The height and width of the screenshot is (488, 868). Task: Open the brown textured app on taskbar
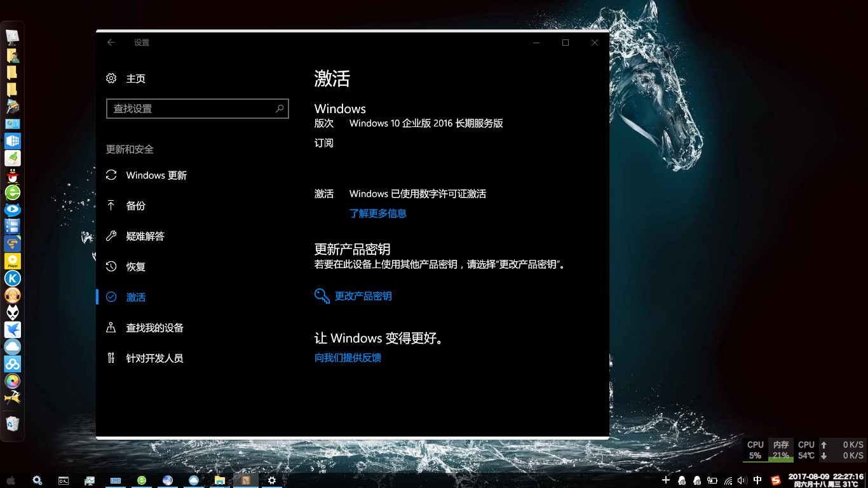click(246, 480)
